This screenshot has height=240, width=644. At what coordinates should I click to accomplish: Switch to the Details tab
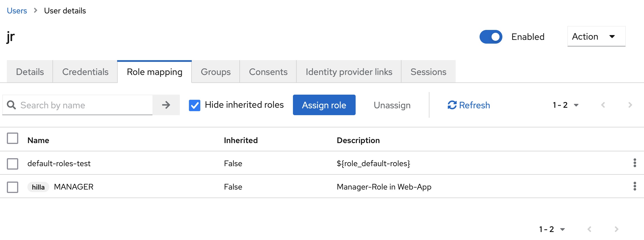30,72
